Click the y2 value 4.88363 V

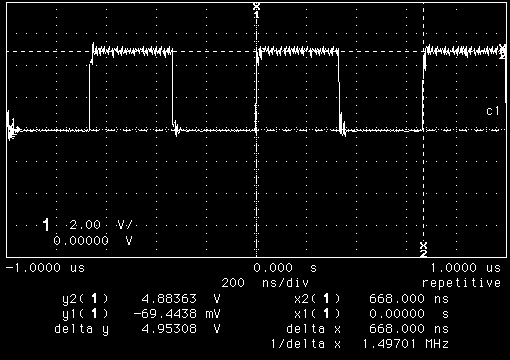(x=181, y=299)
